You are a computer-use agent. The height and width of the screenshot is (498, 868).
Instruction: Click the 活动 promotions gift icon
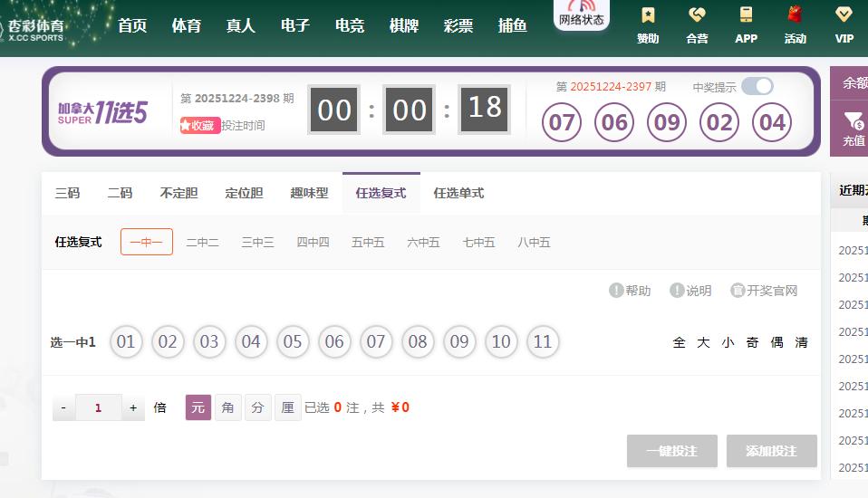tap(795, 16)
